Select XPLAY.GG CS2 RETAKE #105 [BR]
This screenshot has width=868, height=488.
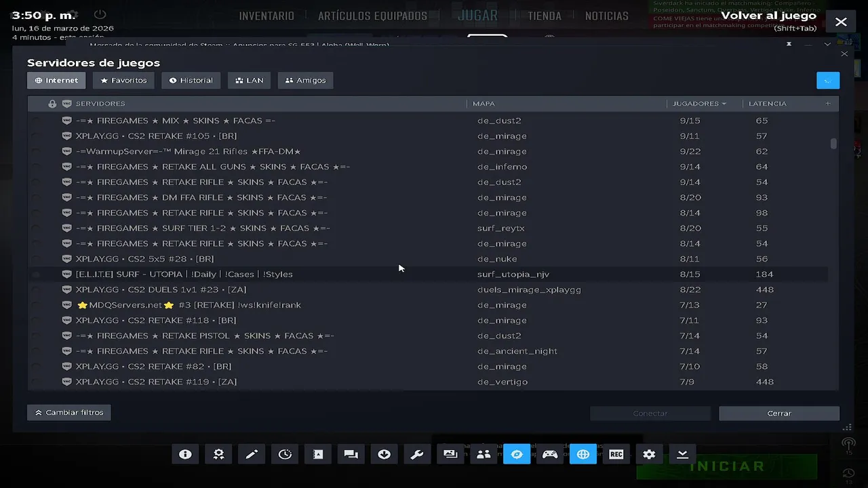tap(427, 136)
